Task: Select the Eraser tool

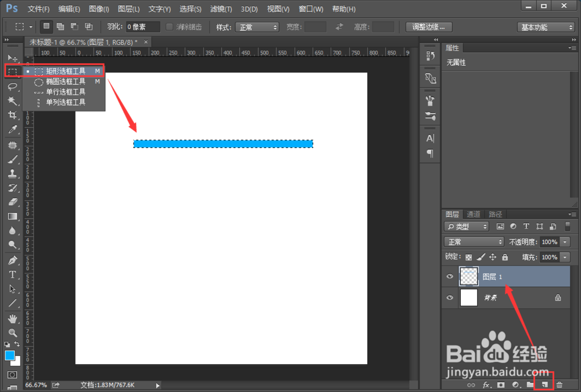Action: click(12, 202)
